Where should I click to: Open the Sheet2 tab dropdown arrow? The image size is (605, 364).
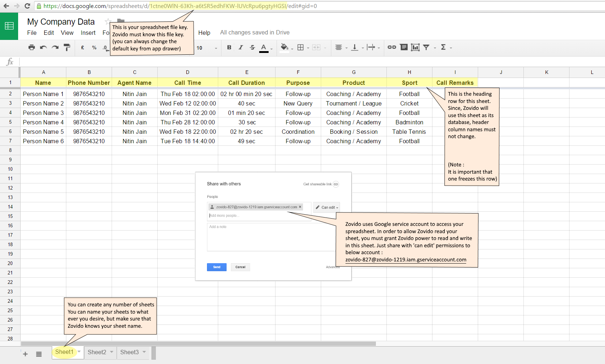pyautogui.click(x=112, y=352)
